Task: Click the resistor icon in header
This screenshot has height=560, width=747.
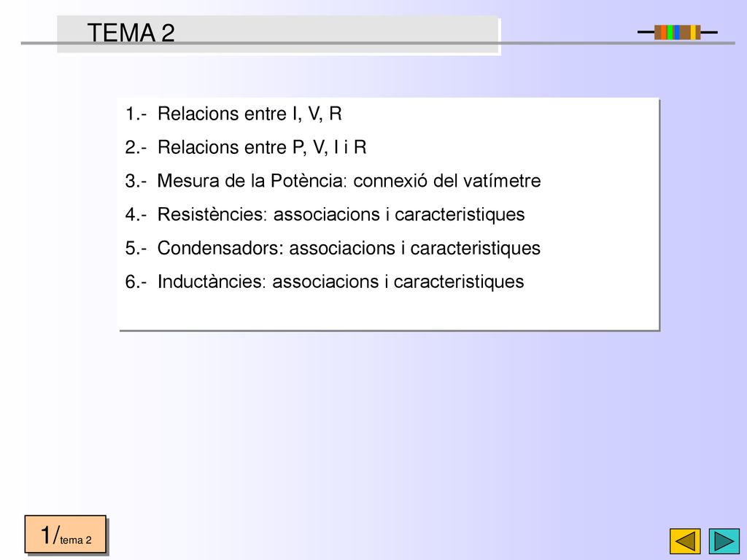Action: pos(678,32)
